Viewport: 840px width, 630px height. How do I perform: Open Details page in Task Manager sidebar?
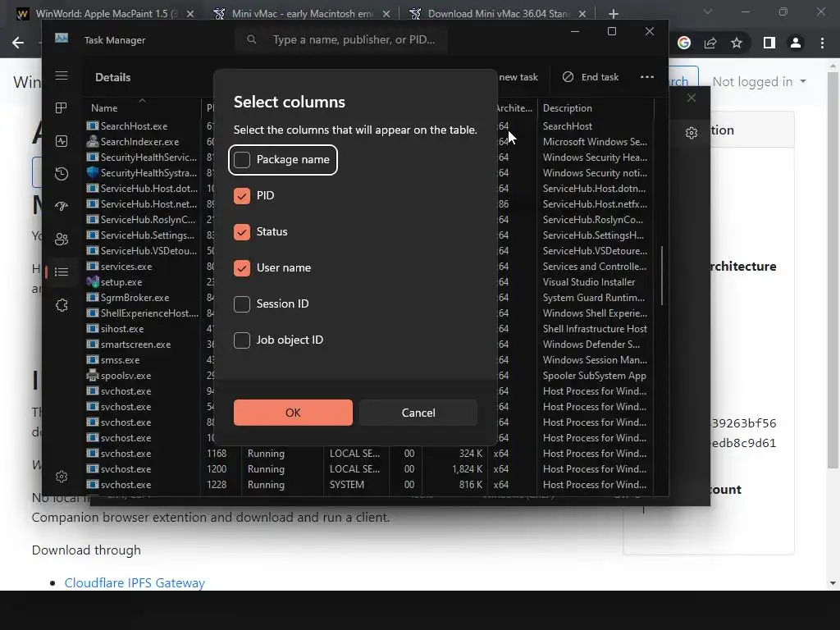click(62, 272)
